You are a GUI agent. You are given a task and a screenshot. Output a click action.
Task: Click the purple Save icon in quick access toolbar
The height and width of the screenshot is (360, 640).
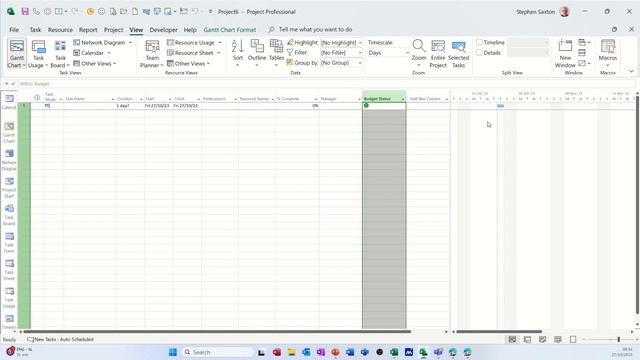[25, 11]
